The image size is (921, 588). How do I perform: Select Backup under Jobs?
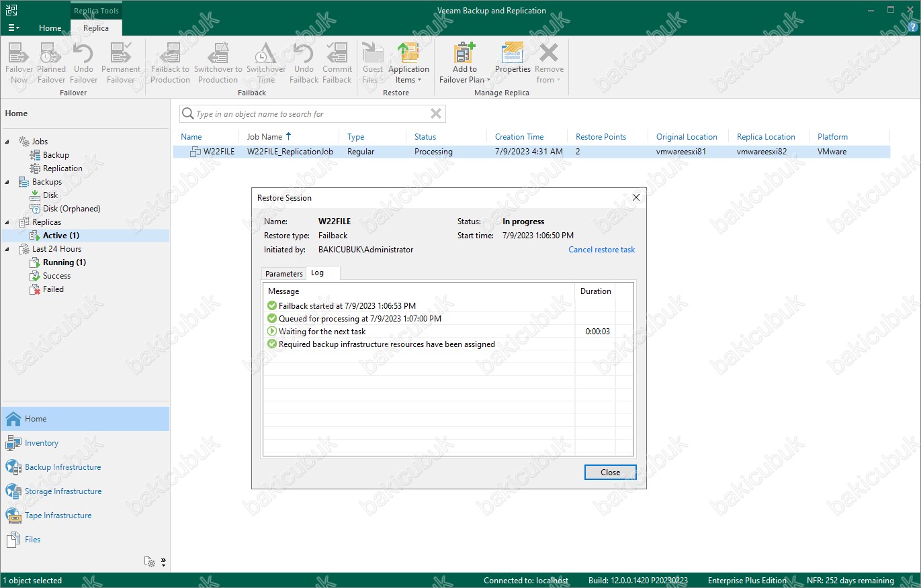56,155
